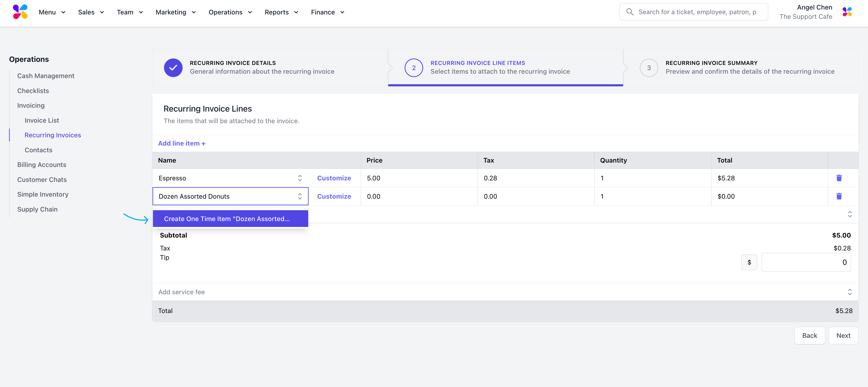Click Customize for Espresso
This screenshot has height=387, width=868.
click(x=334, y=178)
